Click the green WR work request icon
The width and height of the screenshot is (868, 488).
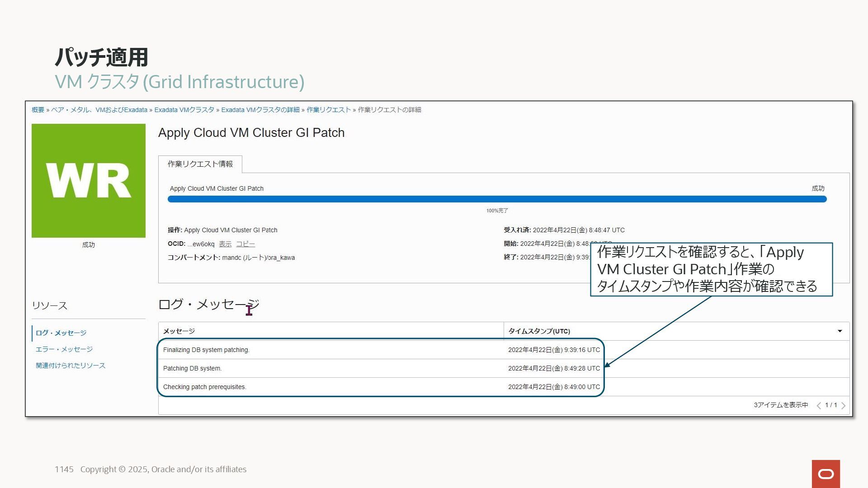tap(89, 181)
